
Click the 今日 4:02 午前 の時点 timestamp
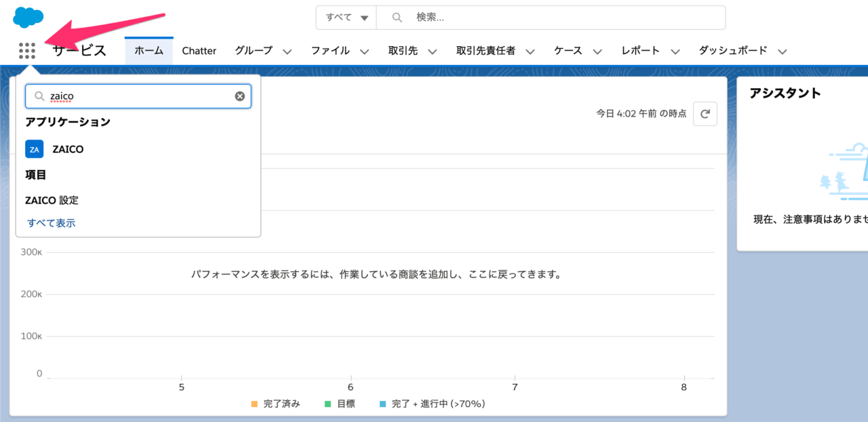tap(641, 114)
